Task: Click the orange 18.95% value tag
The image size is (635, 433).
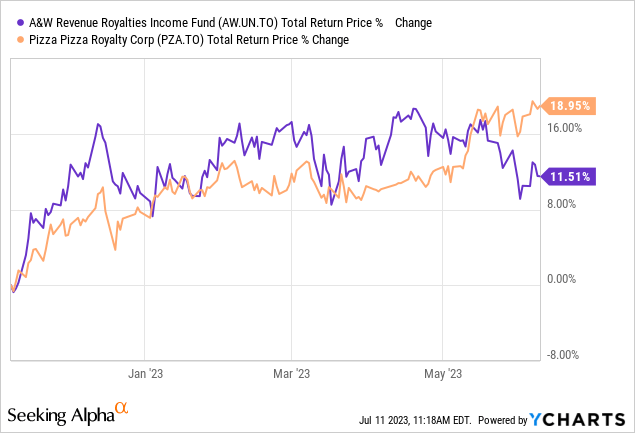Action: pyautogui.click(x=570, y=105)
